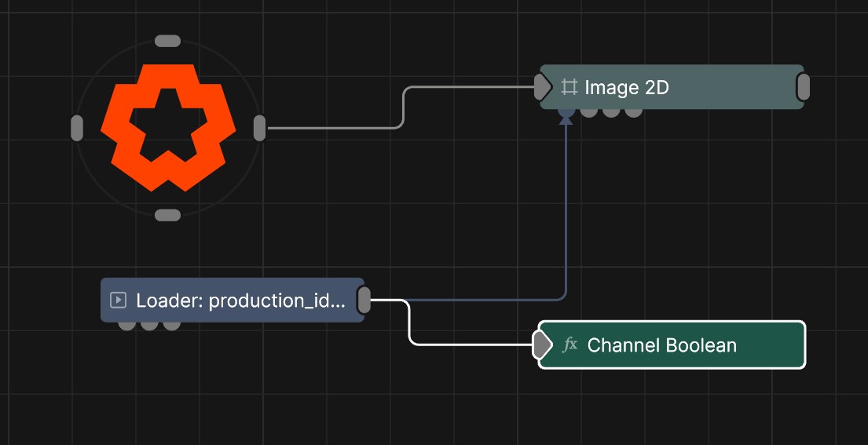Click the grid icon on Image 2D node
Viewport: 868px width, 445px height.
point(570,87)
